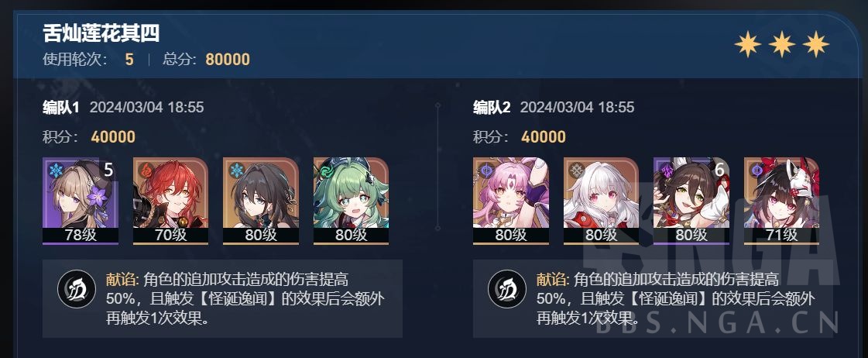Click the 舌灿莲花其四 stage title
The width and height of the screenshot is (868, 358).
101,33
